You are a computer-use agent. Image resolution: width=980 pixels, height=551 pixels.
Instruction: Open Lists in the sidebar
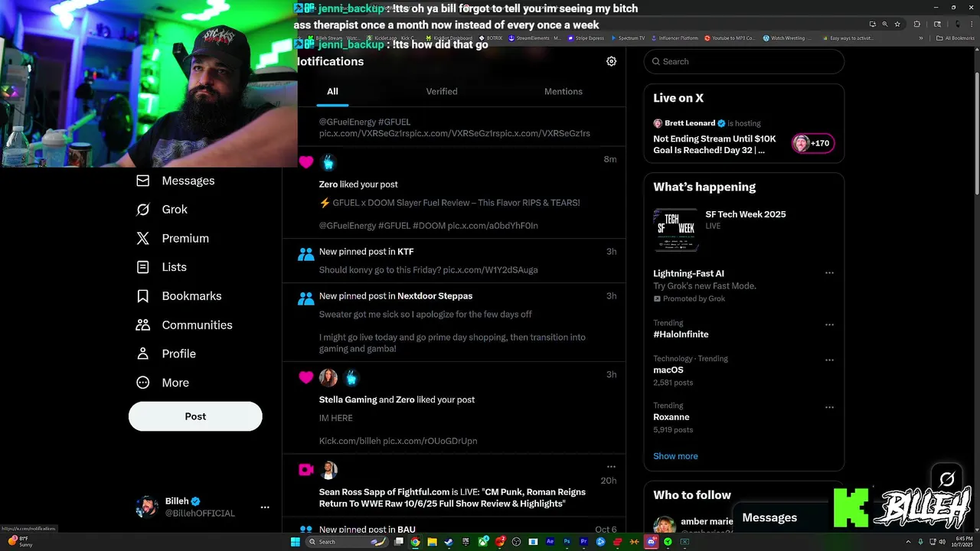coord(161,267)
